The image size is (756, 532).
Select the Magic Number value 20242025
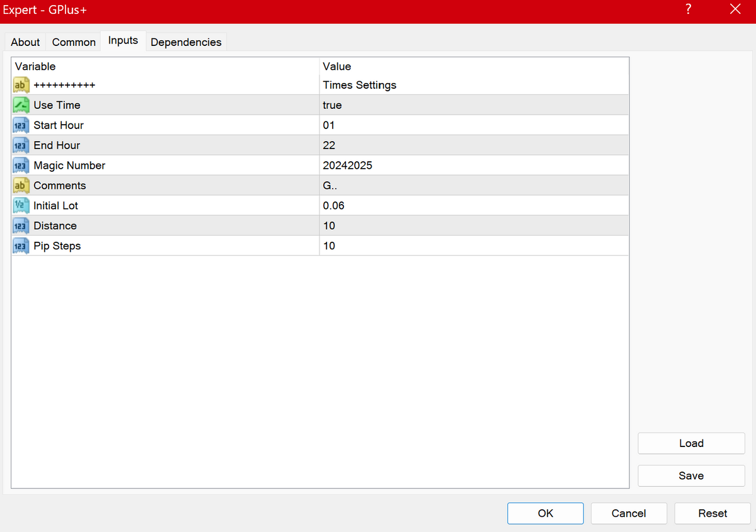click(347, 166)
